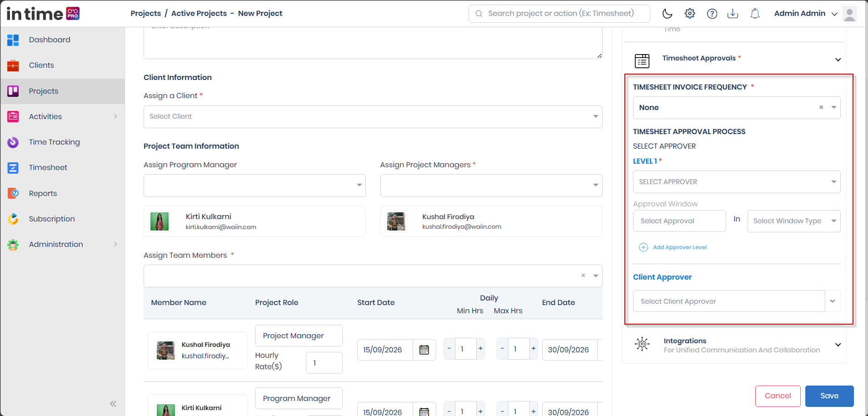
Task: Toggle dark mode moon icon
Action: [x=667, y=14]
